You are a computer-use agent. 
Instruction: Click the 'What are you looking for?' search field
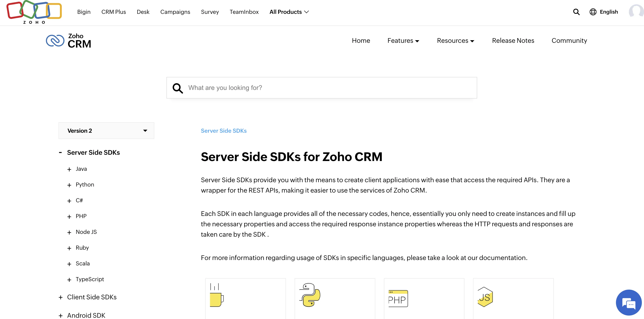click(x=322, y=88)
